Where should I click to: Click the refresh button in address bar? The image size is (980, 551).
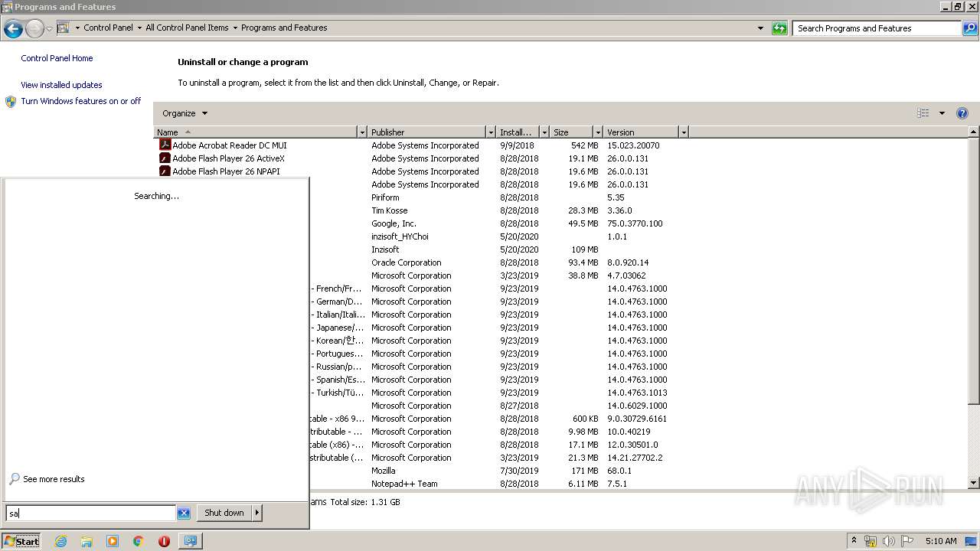[x=779, y=28]
